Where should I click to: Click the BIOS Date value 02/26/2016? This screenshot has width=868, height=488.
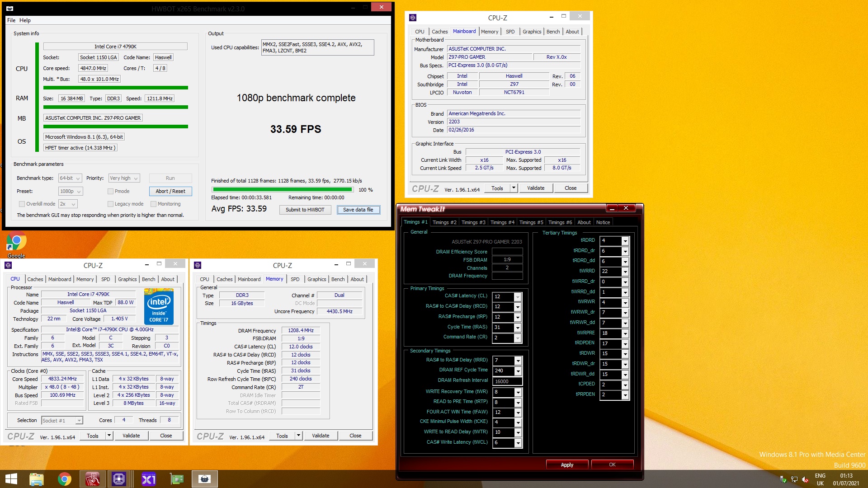514,130
